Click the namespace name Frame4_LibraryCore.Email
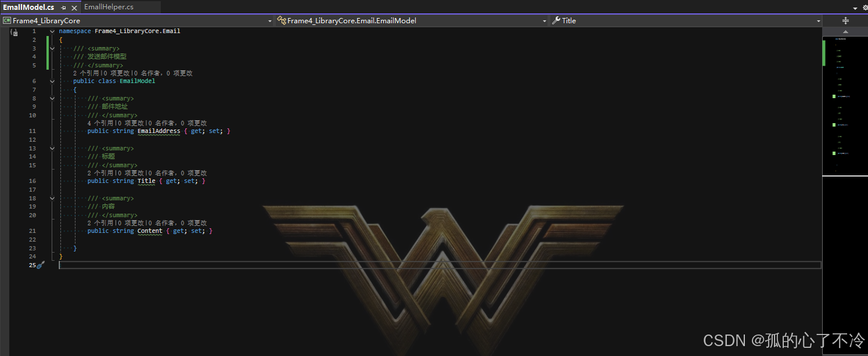Screen dimensions: 868x356 138,31
